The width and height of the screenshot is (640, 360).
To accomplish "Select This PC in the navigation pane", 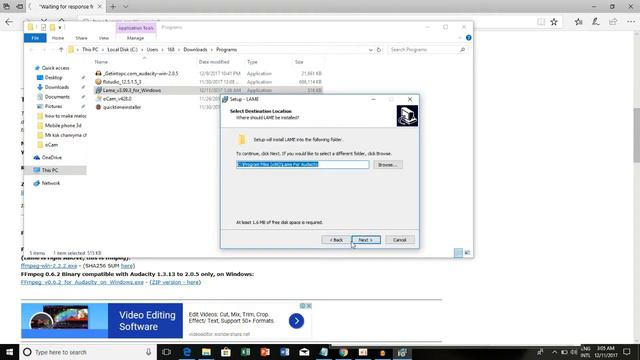I will (x=50, y=170).
